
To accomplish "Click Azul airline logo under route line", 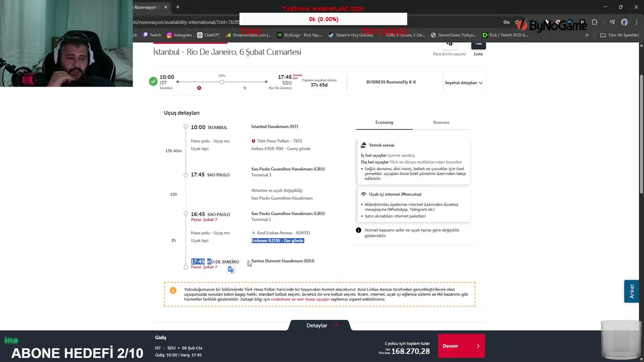I will pyautogui.click(x=245, y=88).
